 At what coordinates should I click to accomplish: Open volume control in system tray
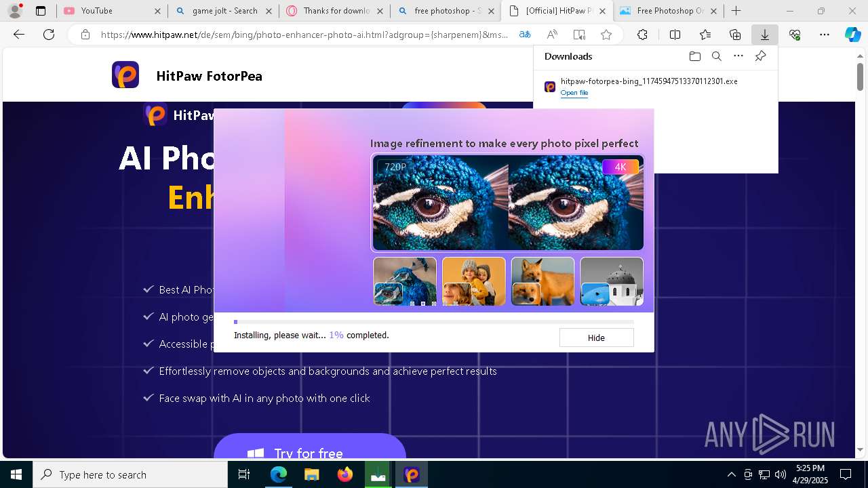(781, 474)
